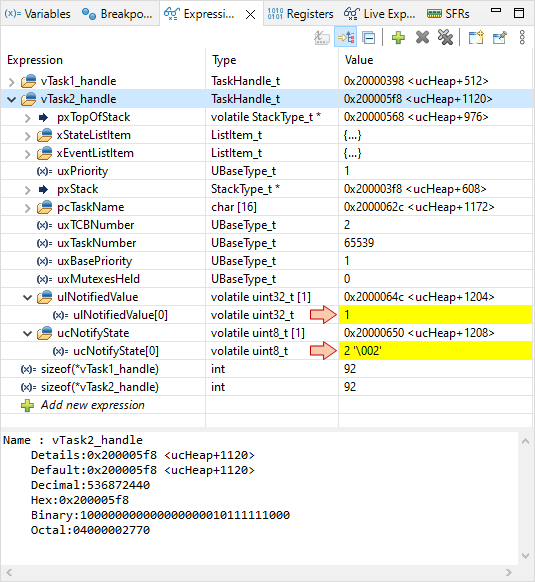The image size is (535, 582).
Task: Click the Collapse All toolbar icon
Action: 369,37
